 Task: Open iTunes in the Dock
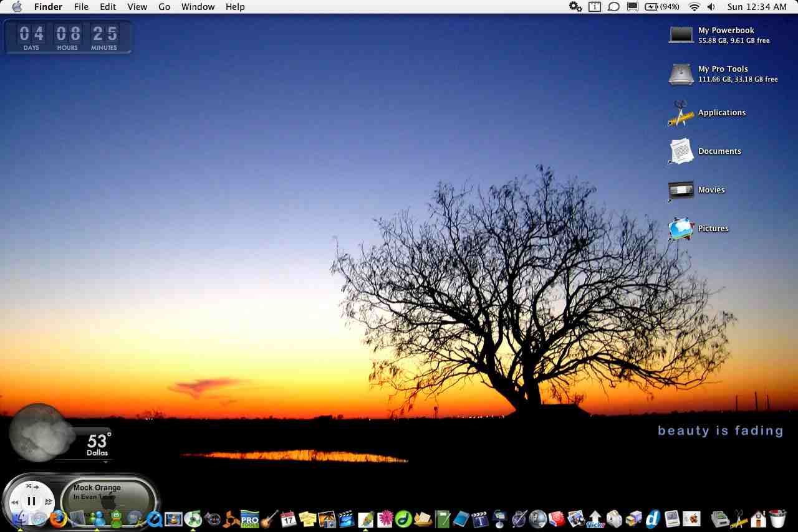click(x=193, y=518)
